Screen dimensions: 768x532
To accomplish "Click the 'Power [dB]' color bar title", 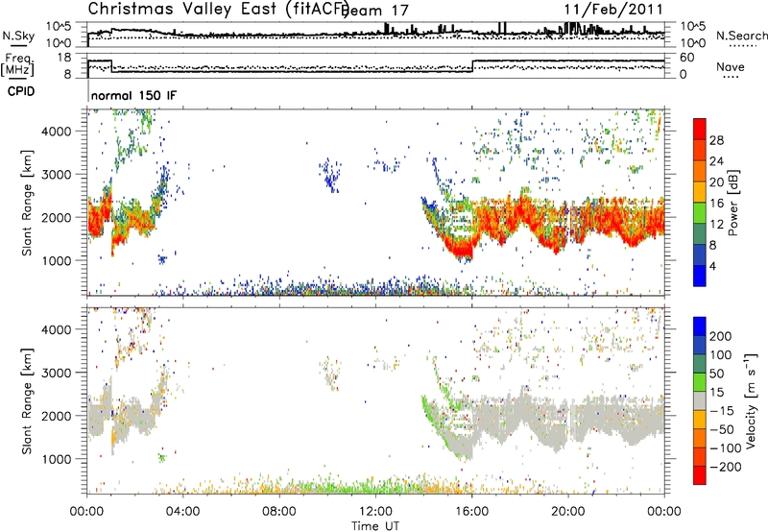I will [x=733, y=203].
